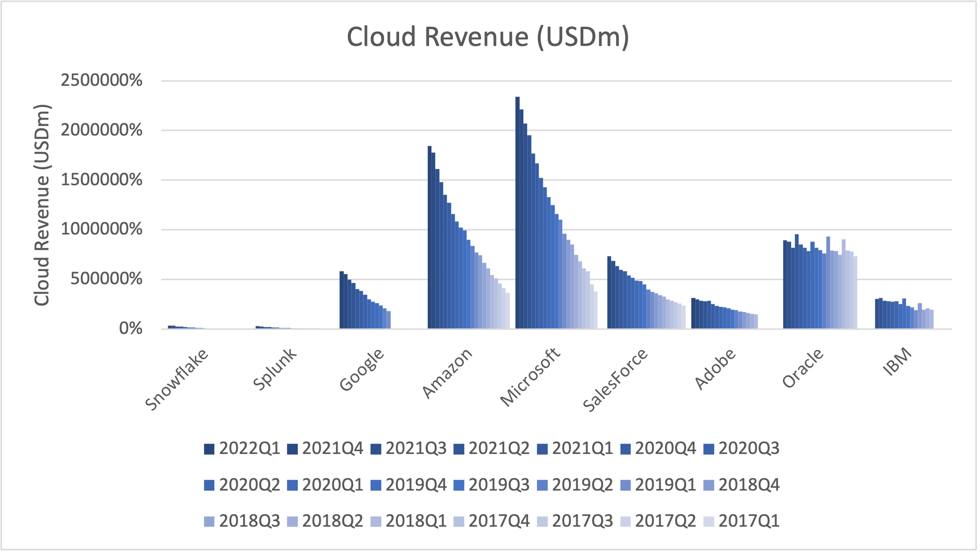Image resolution: width=980 pixels, height=552 pixels.
Task: Select the 2021Q1 legend entry
Action: (575, 449)
